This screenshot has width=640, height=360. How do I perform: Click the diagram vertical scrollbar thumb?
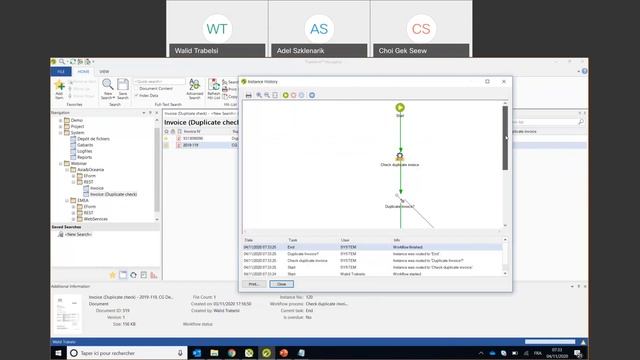[x=505, y=138]
